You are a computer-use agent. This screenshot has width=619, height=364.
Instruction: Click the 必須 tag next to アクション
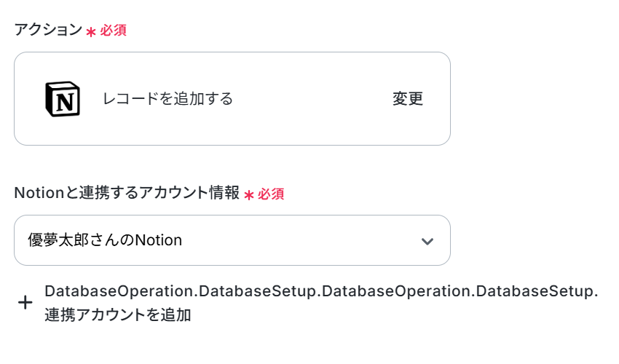pyautogui.click(x=114, y=31)
